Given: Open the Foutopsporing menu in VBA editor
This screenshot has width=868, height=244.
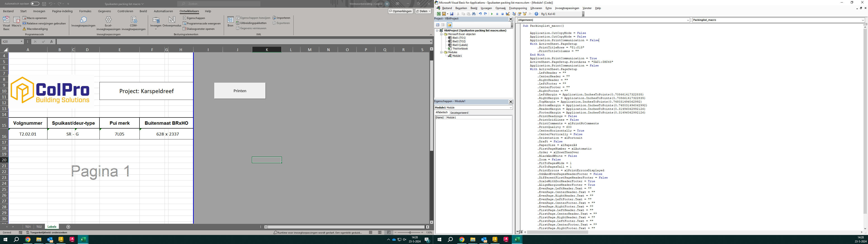Looking at the screenshot, I should point(518,8).
